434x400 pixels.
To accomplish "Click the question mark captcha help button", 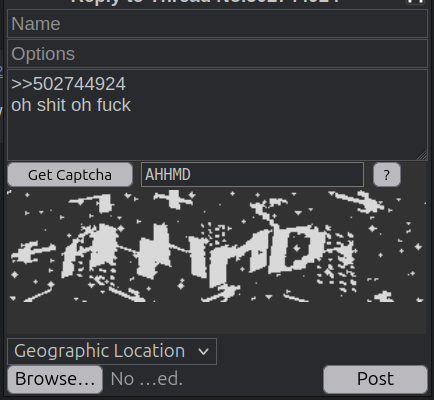I will point(387,175).
